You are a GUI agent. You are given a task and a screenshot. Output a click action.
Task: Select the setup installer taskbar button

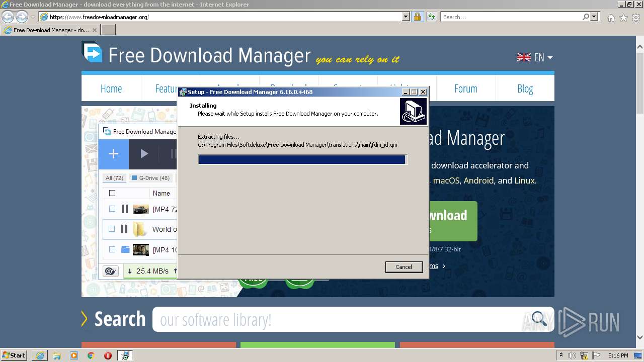click(125, 355)
